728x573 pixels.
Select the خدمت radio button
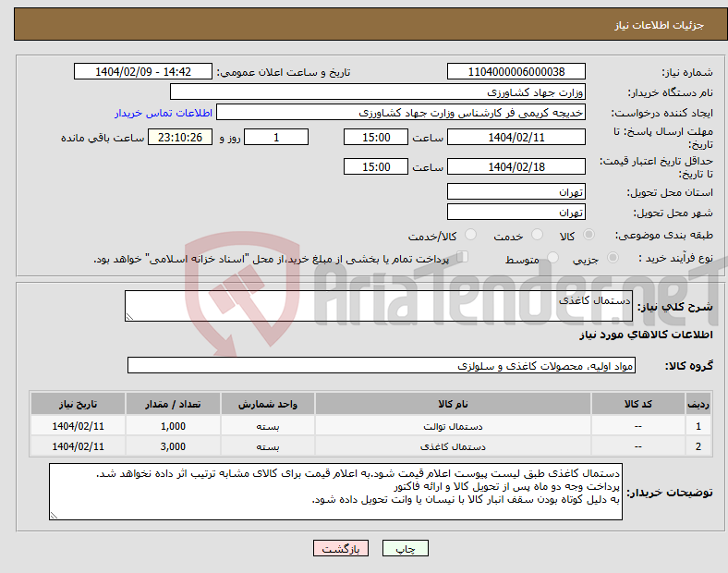[x=537, y=235]
